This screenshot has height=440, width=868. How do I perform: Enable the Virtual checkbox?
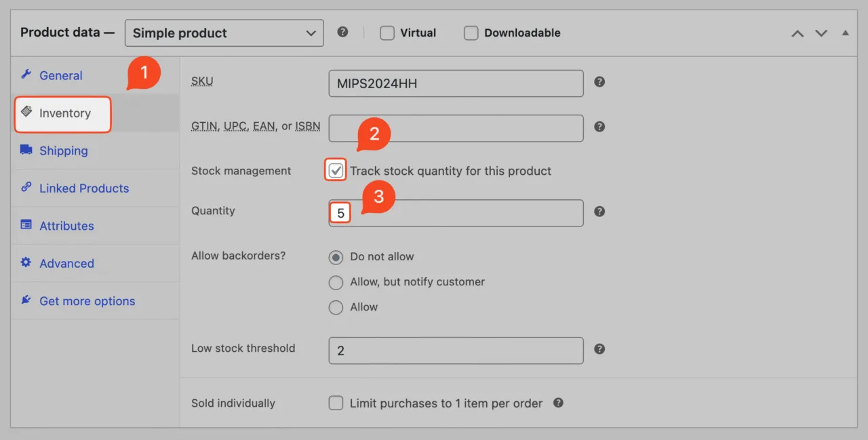(x=387, y=33)
